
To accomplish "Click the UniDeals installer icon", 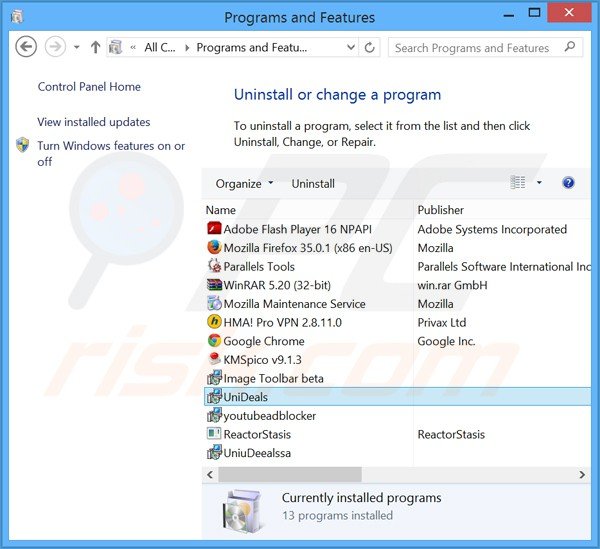I will tap(214, 396).
